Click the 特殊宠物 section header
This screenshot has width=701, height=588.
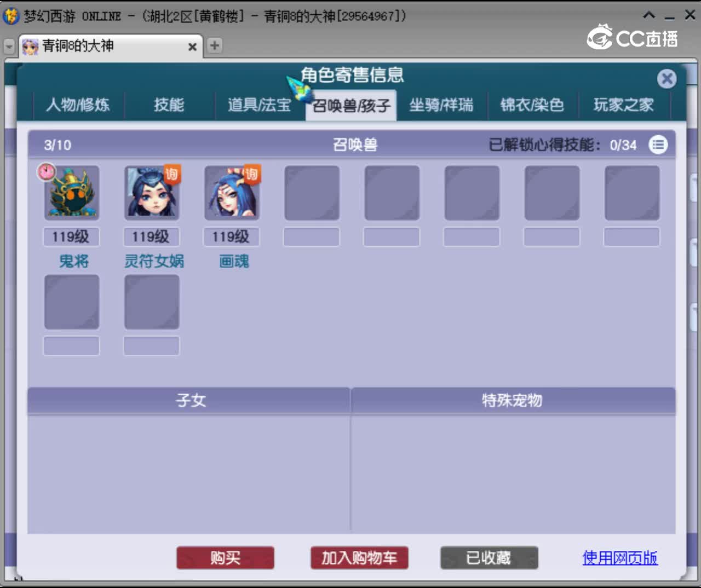[x=513, y=400]
